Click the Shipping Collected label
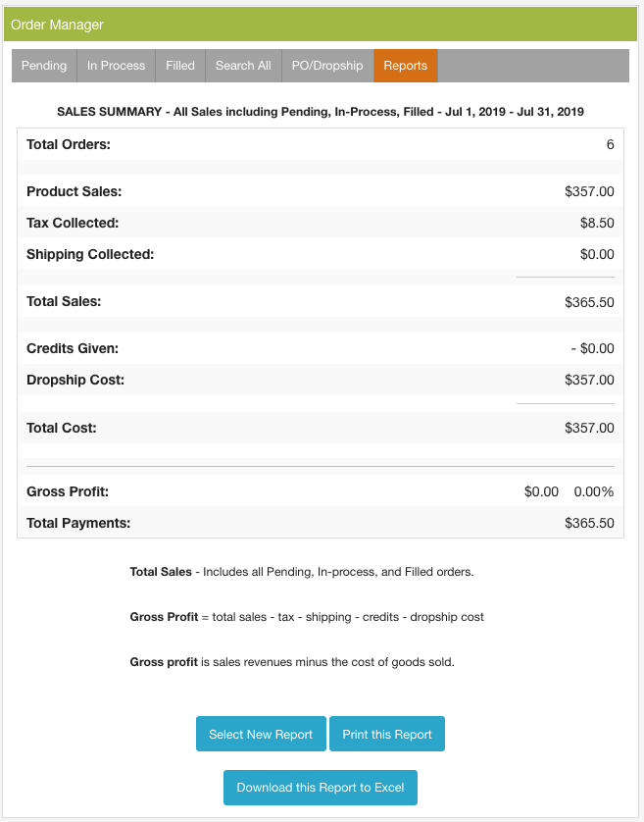This screenshot has height=822, width=644. tap(90, 254)
